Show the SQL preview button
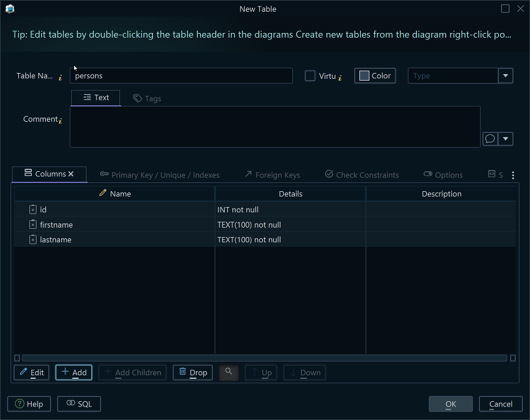The width and height of the screenshot is (530, 420). [x=79, y=404]
